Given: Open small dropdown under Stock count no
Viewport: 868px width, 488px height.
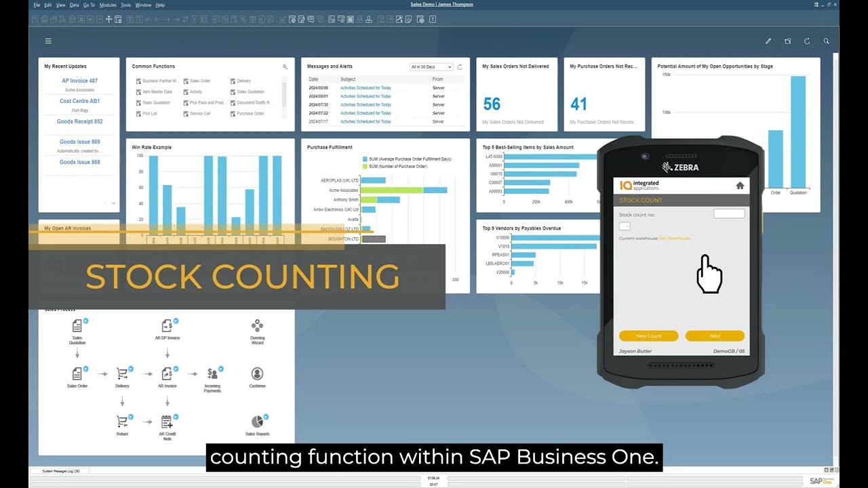Looking at the screenshot, I should click(625, 226).
